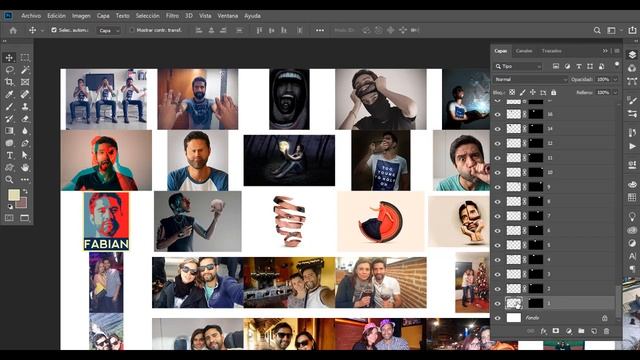
Task: Open the workspace switcher icon
Action: (x=611, y=31)
